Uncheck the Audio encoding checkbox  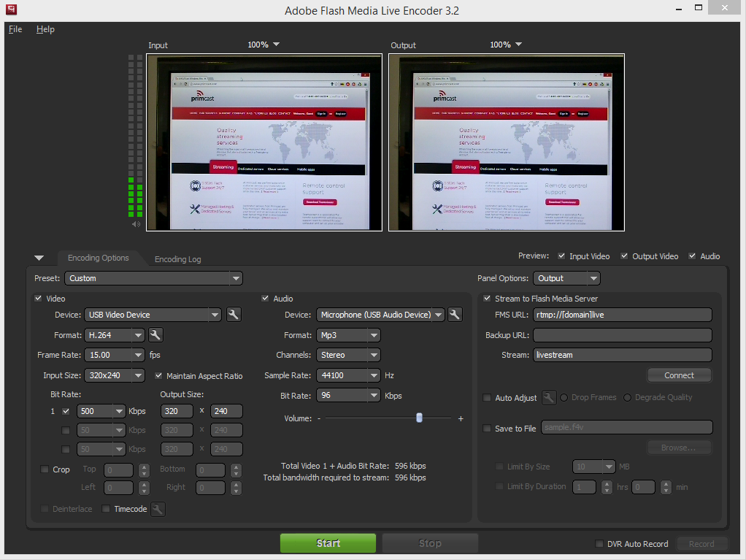265,299
